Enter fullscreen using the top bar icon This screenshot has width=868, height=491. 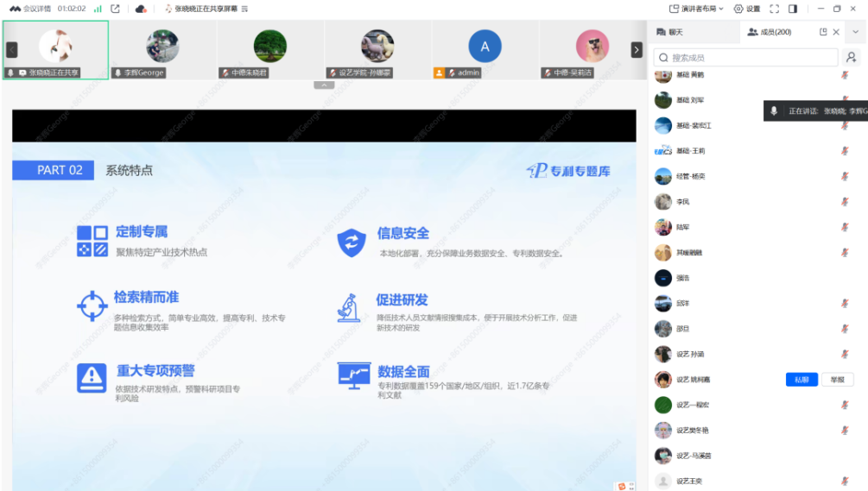[x=774, y=9]
